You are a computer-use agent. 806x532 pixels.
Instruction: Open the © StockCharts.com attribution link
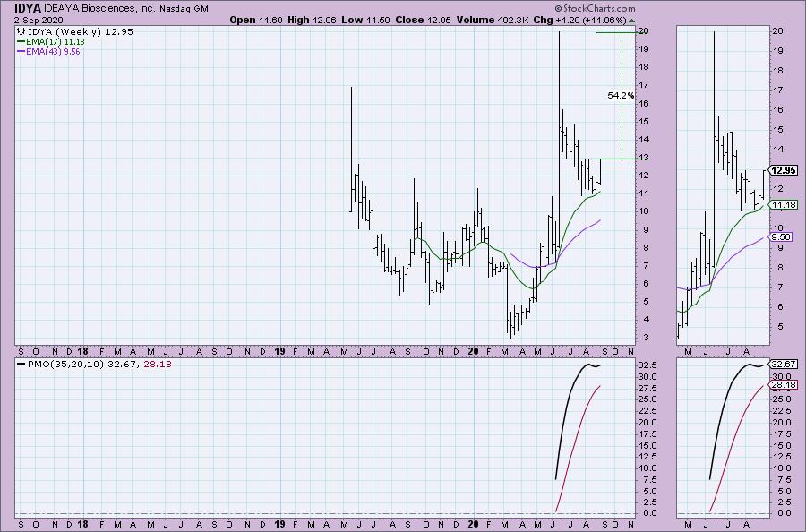[x=595, y=9]
